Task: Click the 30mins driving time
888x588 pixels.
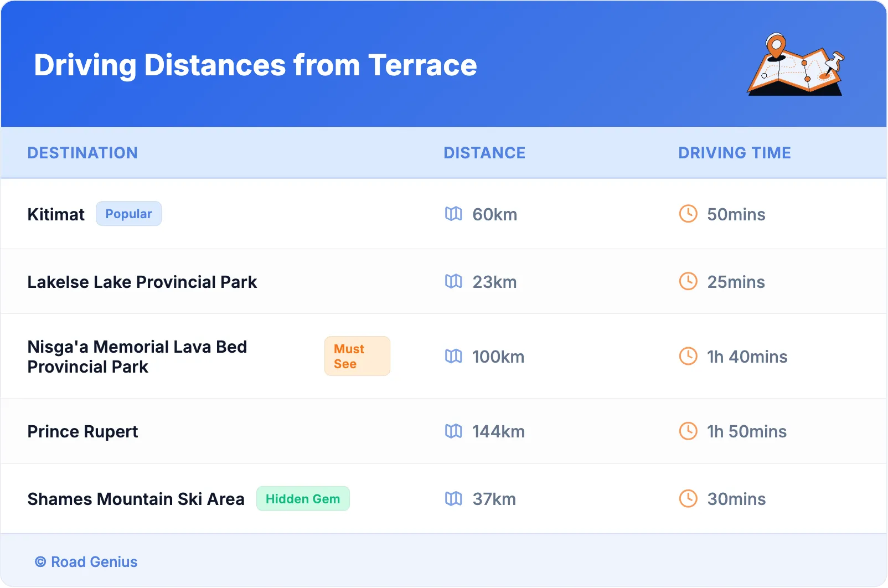Action: coord(737,499)
